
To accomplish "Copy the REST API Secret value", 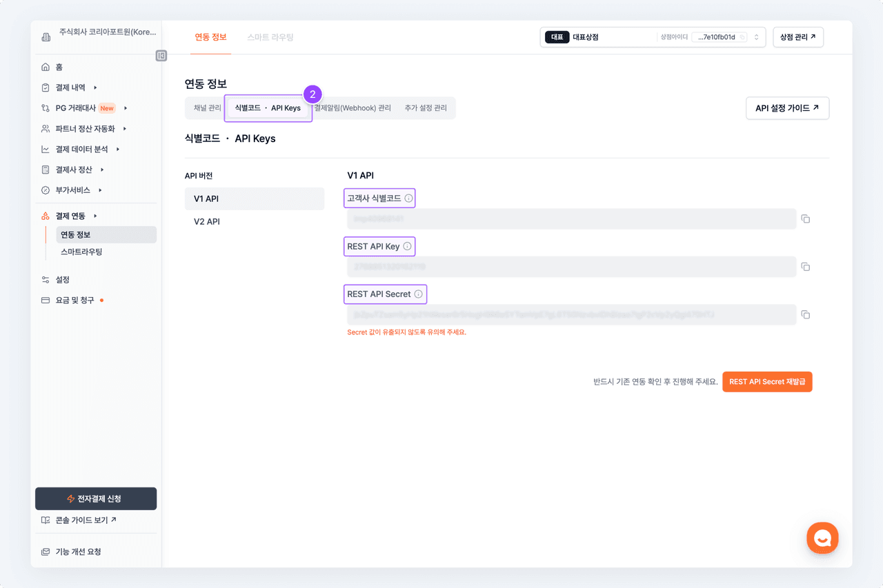I will coord(805,315).
